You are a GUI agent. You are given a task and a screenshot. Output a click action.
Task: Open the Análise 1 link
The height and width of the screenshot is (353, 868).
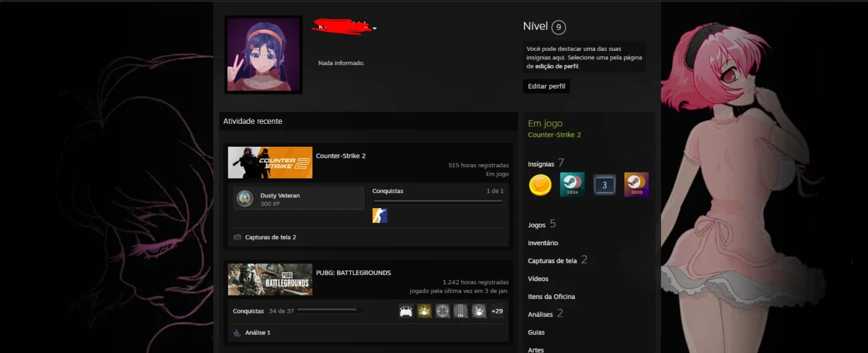pos(257,333)
